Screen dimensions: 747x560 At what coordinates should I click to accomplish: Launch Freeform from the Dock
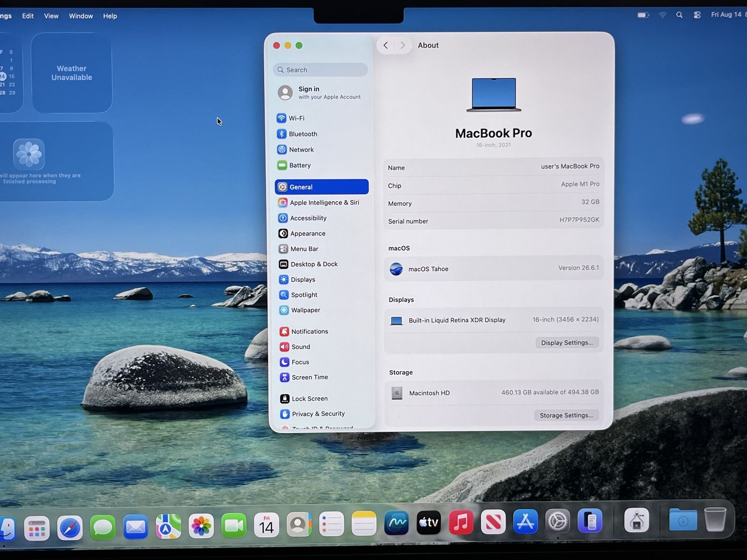pyautogui.click(x=396, y=523)
